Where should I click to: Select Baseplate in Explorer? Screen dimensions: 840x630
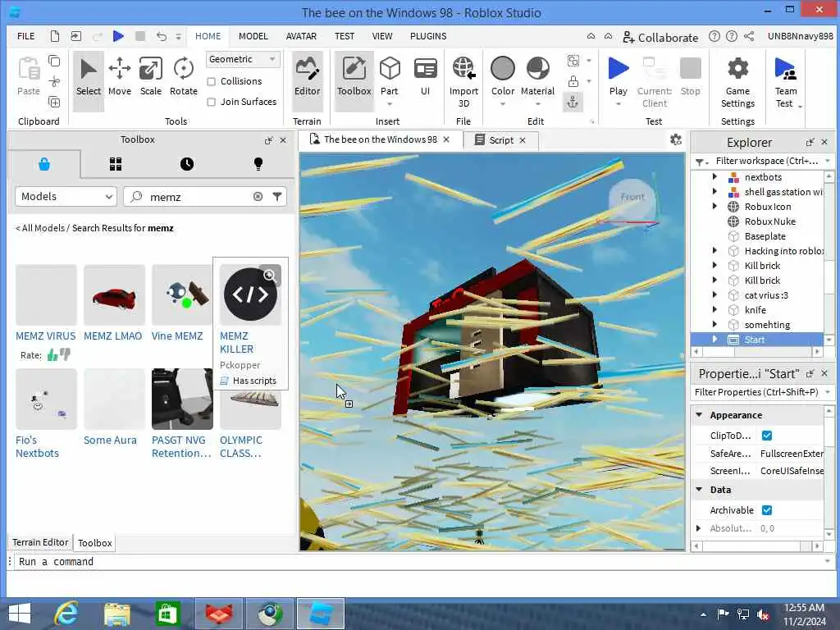[x=765, y=236]
